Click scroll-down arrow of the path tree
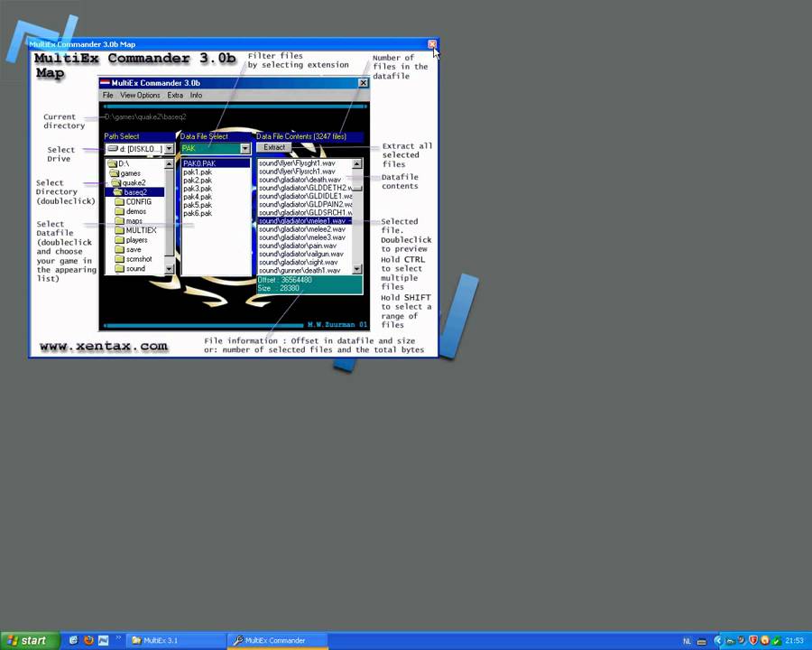 (x=169, y=269)
